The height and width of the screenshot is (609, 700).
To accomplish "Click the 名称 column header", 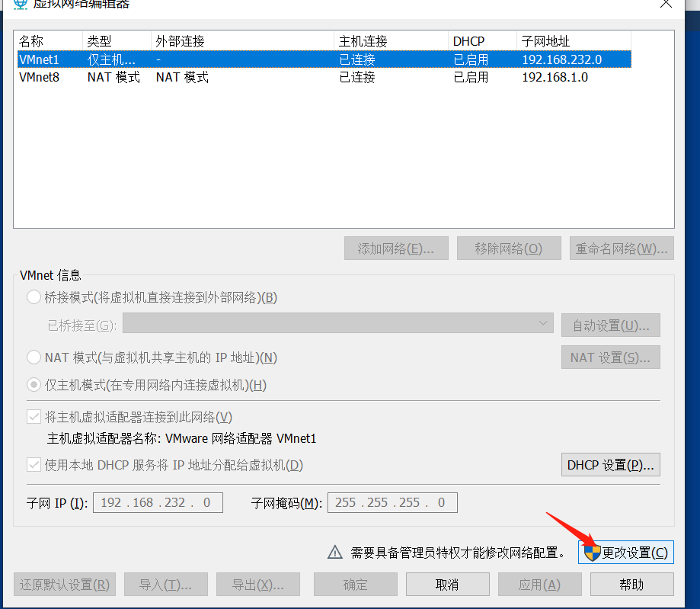I will pos(49,41).
